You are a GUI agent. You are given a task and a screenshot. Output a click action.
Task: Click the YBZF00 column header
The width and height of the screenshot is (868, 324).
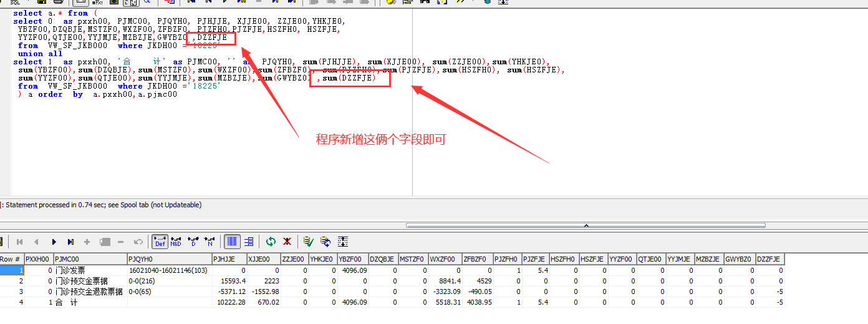[x=352, y=259]
